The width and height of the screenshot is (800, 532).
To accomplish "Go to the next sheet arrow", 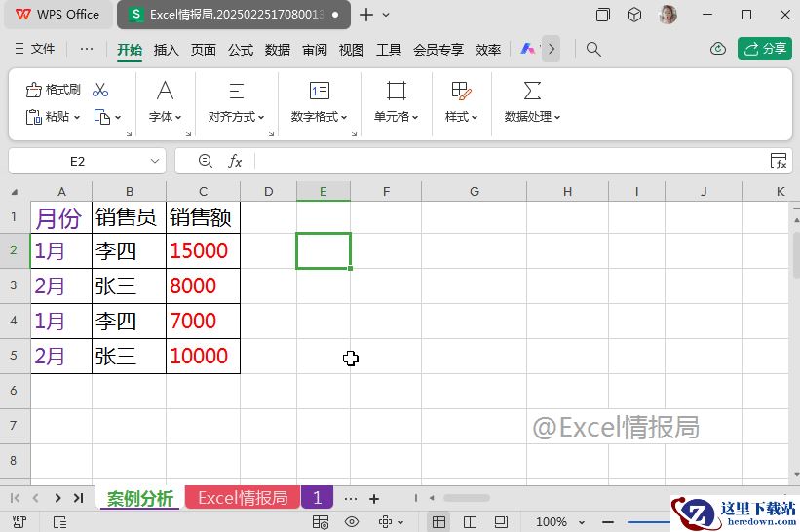I will click(x=57, y=498).
